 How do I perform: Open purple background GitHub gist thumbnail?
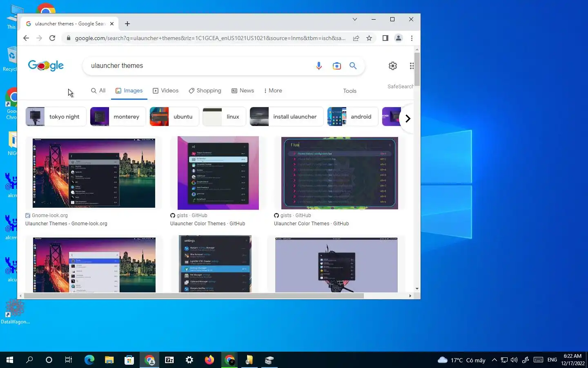(218, 173)
